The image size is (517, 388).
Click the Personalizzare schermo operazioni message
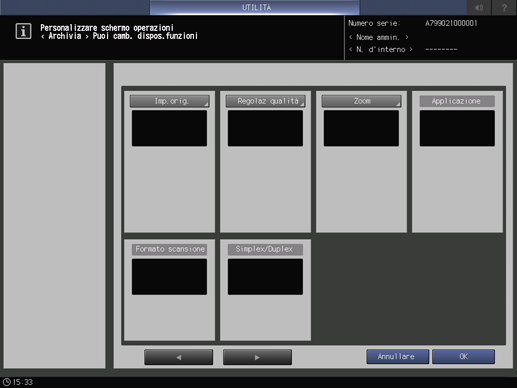tap(107, 28)
